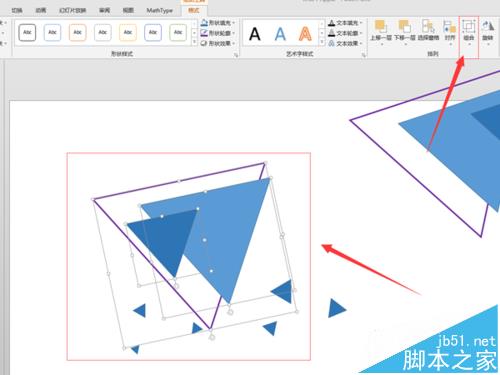
Task: Switch to the 幻灯片放映 (Slide Show) tab
Action: (x=73, y=11)
